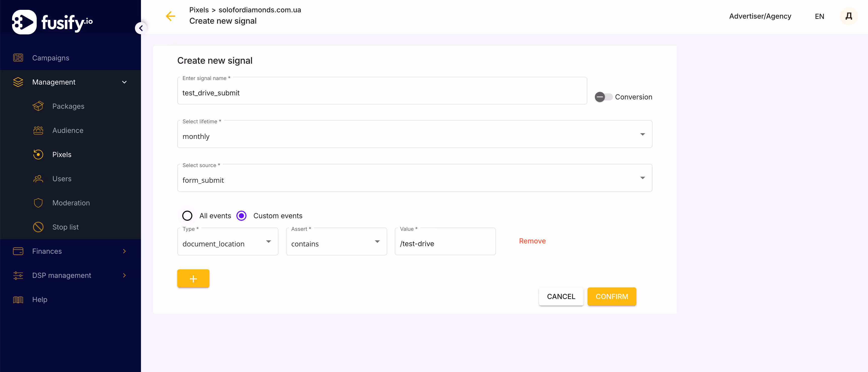Collapse the Management section chevron
The width and height of the screenshot is (868, 372).
point(124,82)
